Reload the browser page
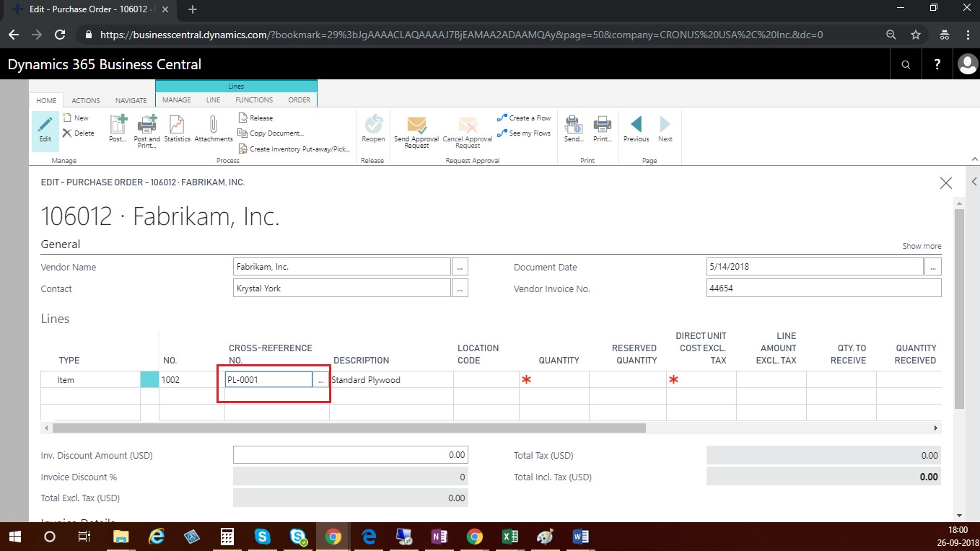980x551 pixels. 61,35
